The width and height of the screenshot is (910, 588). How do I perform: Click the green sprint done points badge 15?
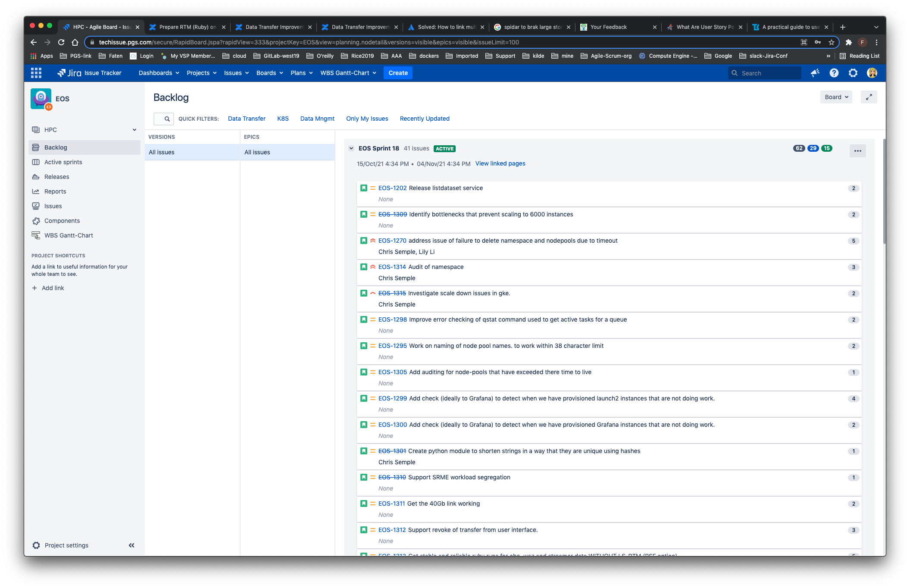coord(826,148)
